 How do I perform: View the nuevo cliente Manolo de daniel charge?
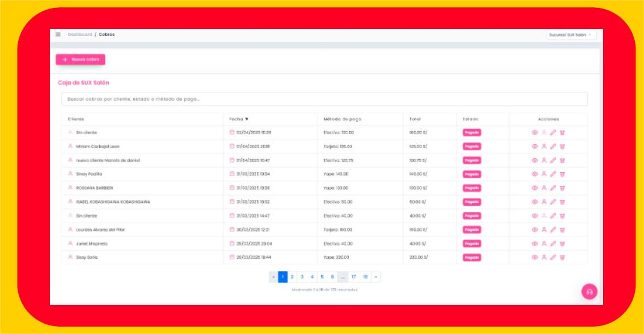point(535,160)
